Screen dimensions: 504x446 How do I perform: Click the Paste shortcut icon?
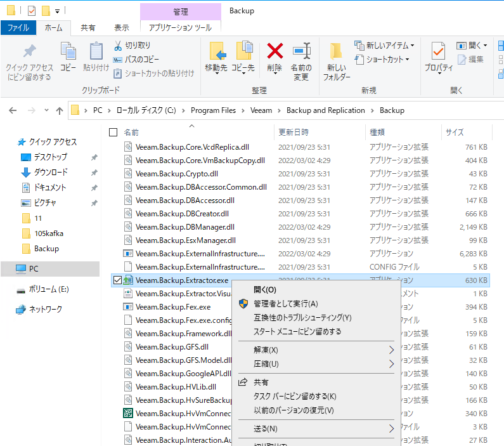[118, 74]
